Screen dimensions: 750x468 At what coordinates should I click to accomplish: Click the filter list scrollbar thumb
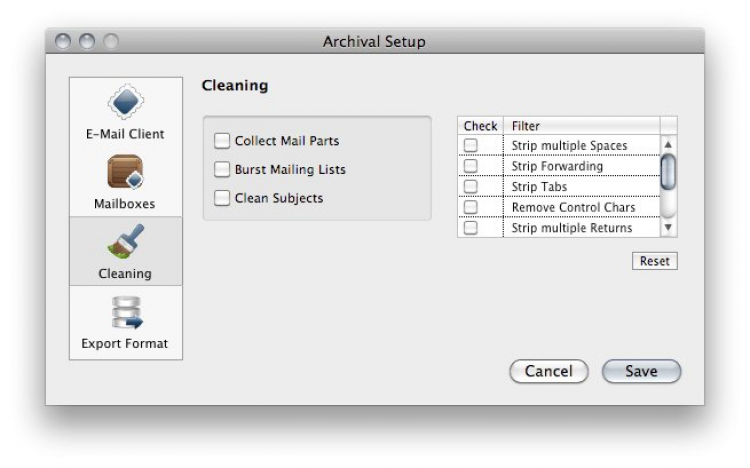pyautogui.click(x=668, y=172)
